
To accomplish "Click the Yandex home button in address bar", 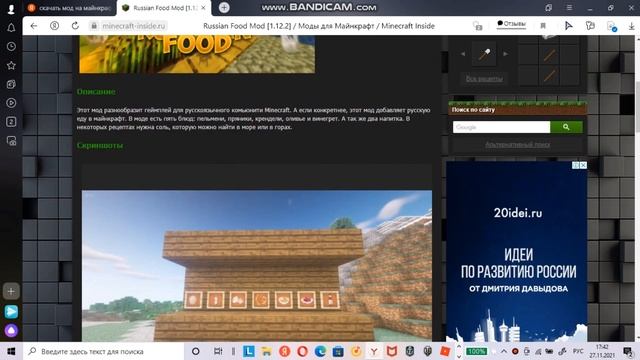I will pos(54,26).
